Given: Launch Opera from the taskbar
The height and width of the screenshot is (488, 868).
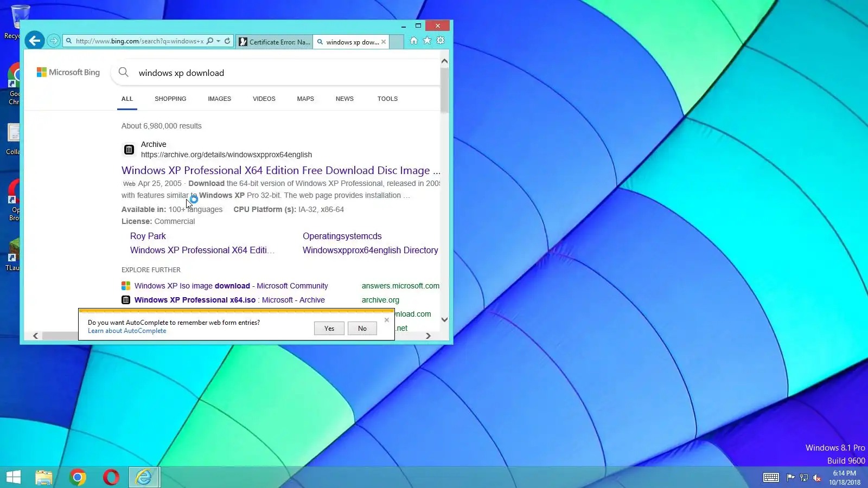Looking at the screenshot, I should [111, 477].
